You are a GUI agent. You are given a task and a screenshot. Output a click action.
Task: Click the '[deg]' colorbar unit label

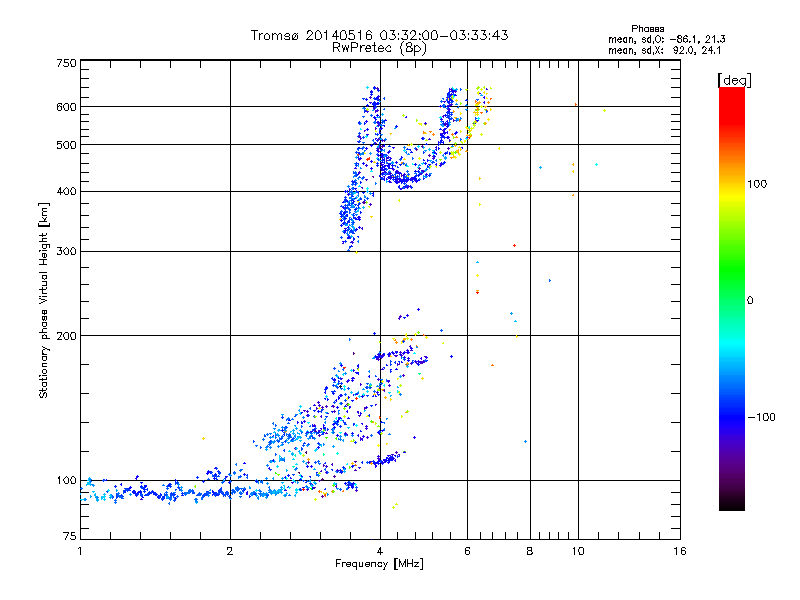coord(734,80)
